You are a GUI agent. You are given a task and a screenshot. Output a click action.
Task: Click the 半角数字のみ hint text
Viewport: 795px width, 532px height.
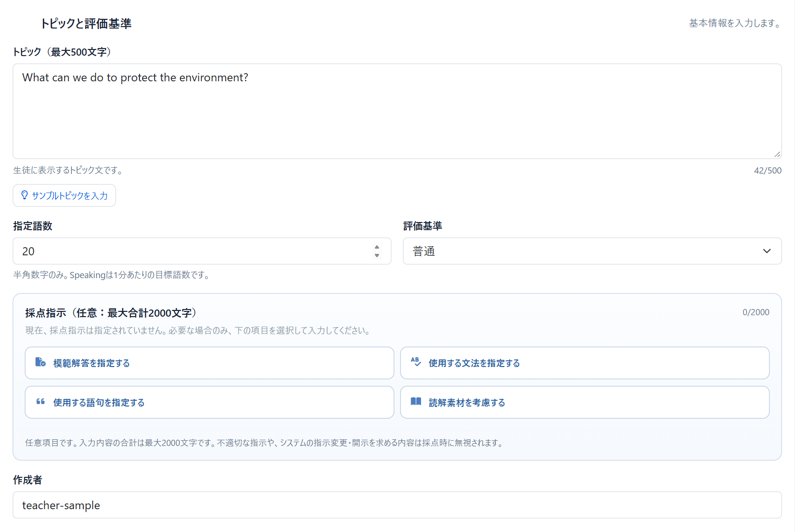[x=112, y=275]
